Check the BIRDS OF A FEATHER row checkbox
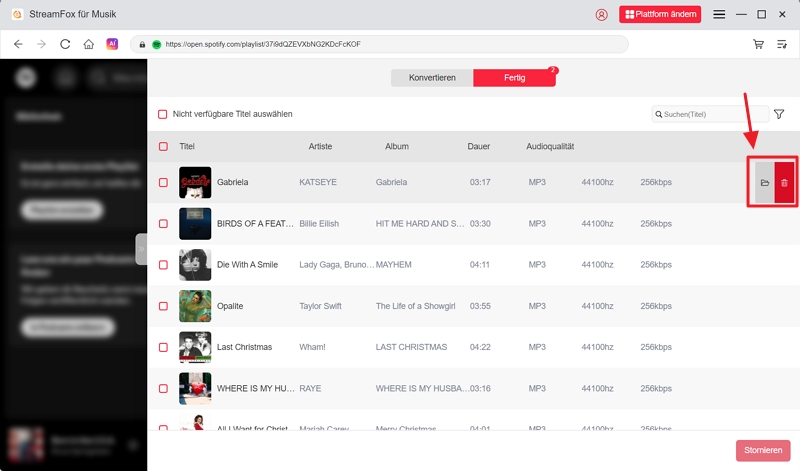The image size is (800, 471). [163, 224]
